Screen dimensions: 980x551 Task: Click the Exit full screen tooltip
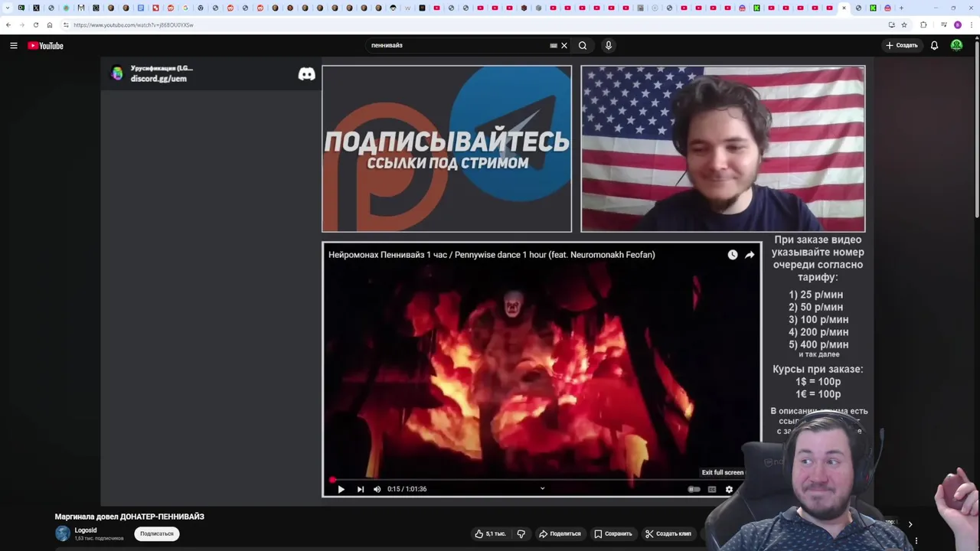coord(723,472)
